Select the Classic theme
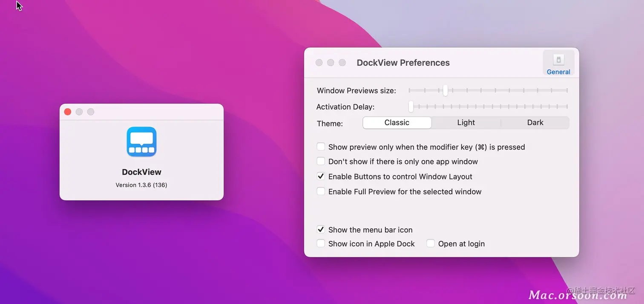 tap(397, 123)
